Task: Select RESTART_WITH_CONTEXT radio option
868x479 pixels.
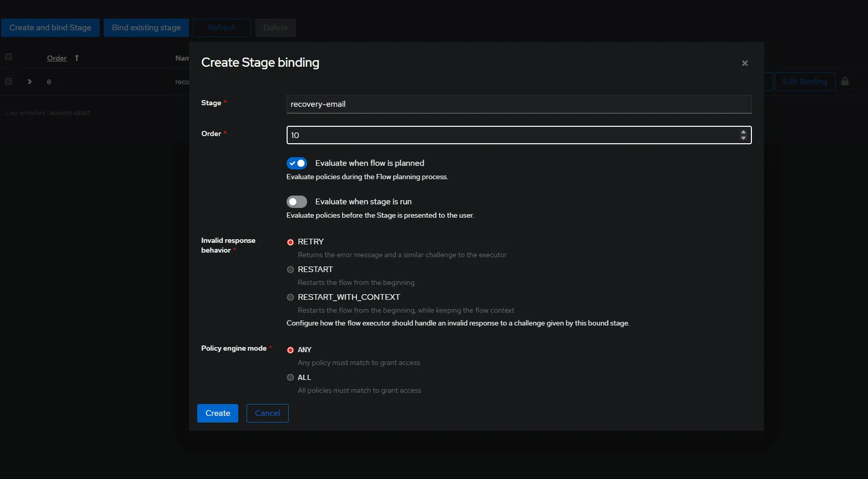Action: click(291, 297)
